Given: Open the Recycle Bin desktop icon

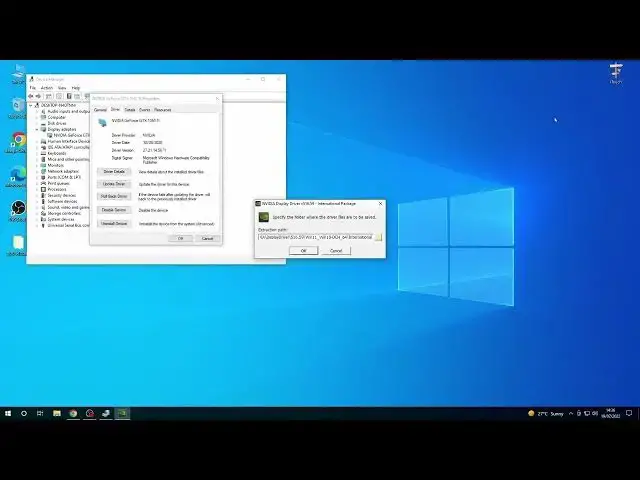Looking at the screenshot, I should tap(18, 109).
